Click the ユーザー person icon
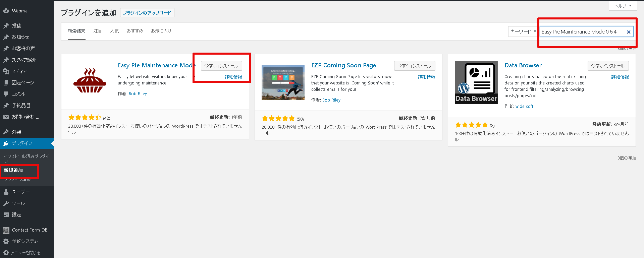This screenshot has width=644, height=258. 6,192
